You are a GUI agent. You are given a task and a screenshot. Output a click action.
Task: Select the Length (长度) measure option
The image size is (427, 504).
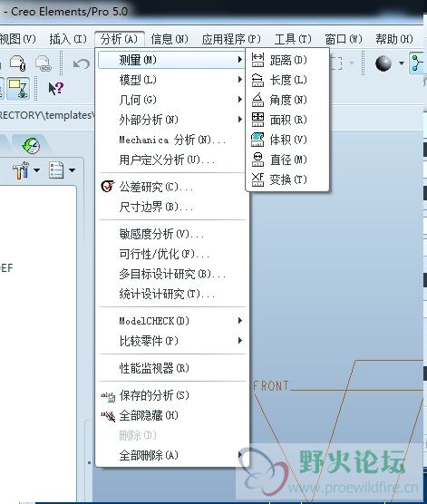pyautogui.click(x=287, y=80)
